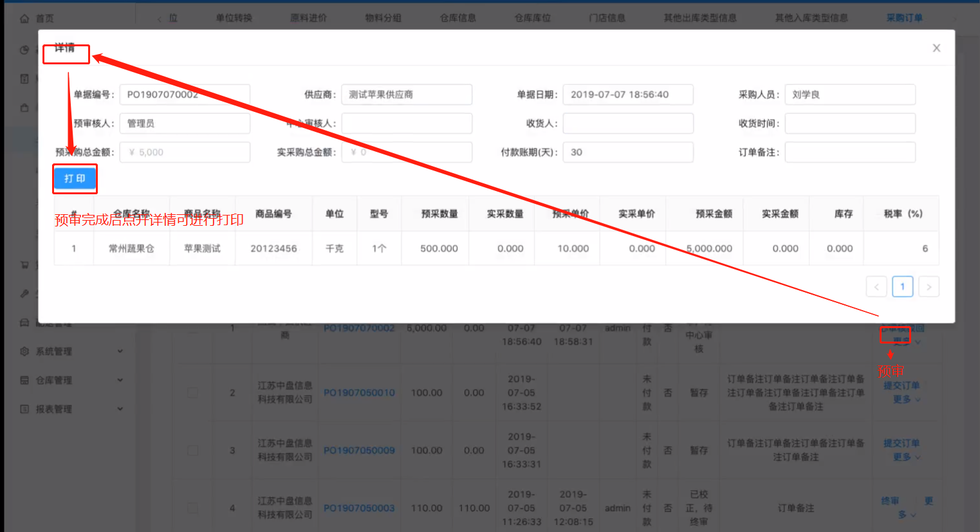The height and width of the screenshot is (532, 980).
Task: Click the 实采购总金额 input field
Action: [407, 152]
